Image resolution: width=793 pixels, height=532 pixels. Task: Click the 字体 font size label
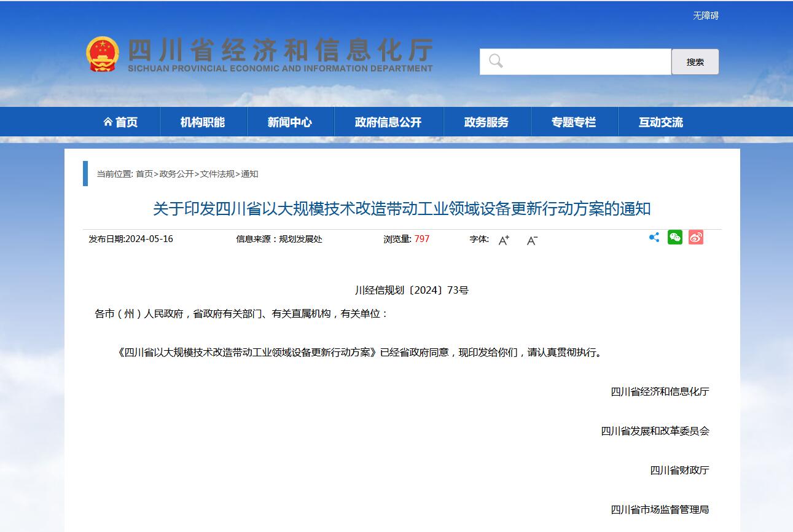[479, 239]
